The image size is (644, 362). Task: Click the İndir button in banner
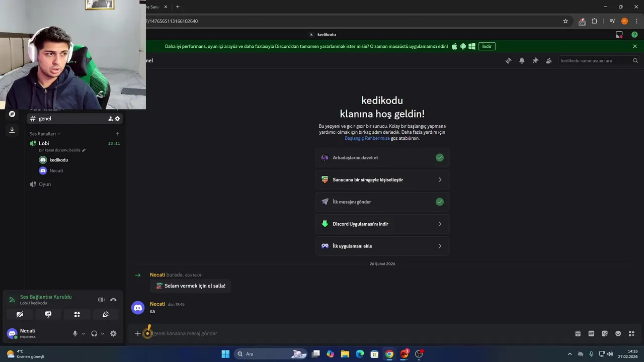[487, 46]
